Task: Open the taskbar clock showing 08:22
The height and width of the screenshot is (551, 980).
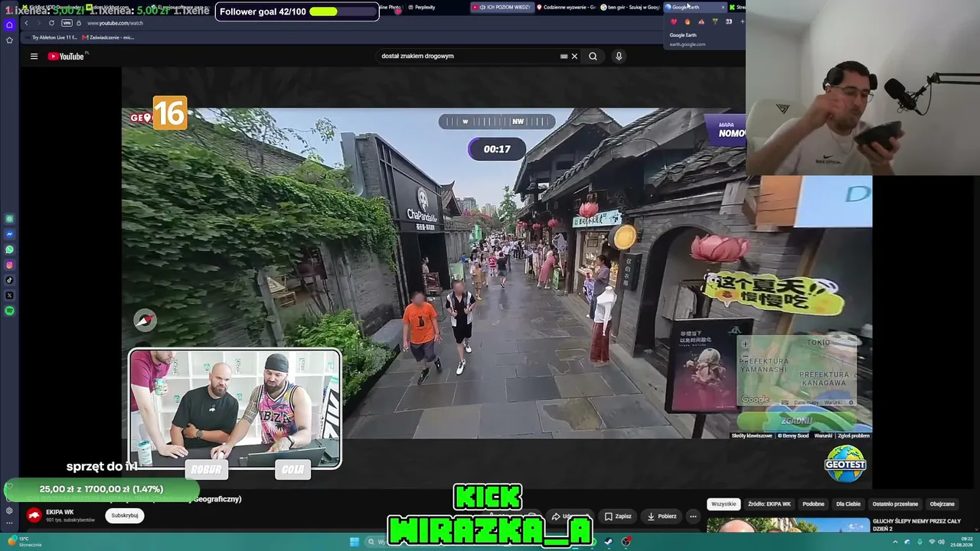Action: click(x=961, y=542)
